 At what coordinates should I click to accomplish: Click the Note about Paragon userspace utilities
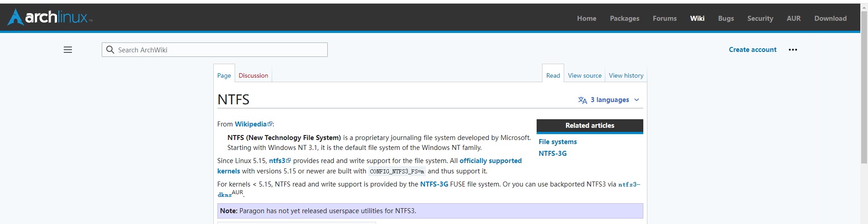coord(430,211)
